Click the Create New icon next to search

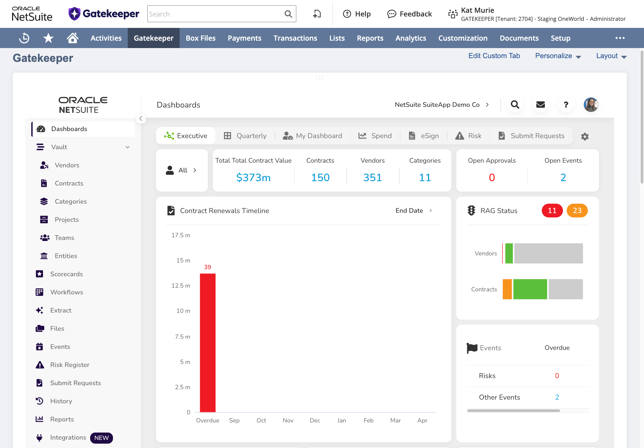point(317,14)
